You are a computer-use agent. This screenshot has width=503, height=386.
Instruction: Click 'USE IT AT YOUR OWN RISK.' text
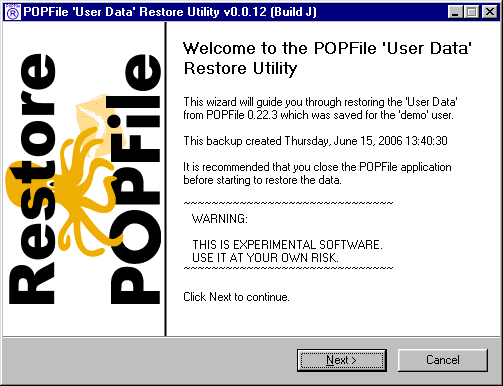coord(265,258)
